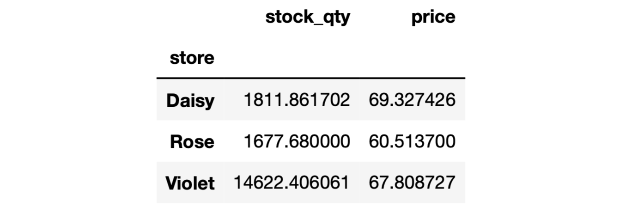The width and height of the screenshot is (644, 207).
Task: Click the Rose row label
Action: pos(192,141)
